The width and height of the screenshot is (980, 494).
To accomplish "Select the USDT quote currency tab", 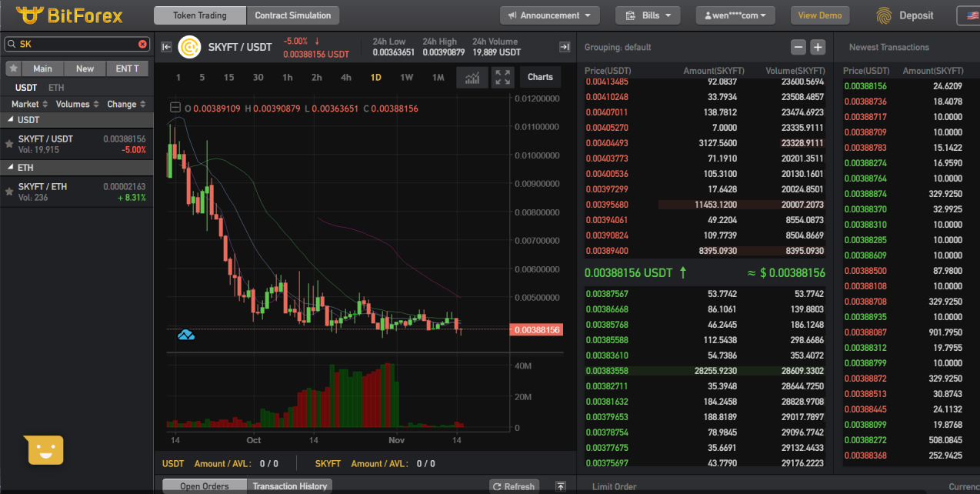I will [x=26, y=88].
